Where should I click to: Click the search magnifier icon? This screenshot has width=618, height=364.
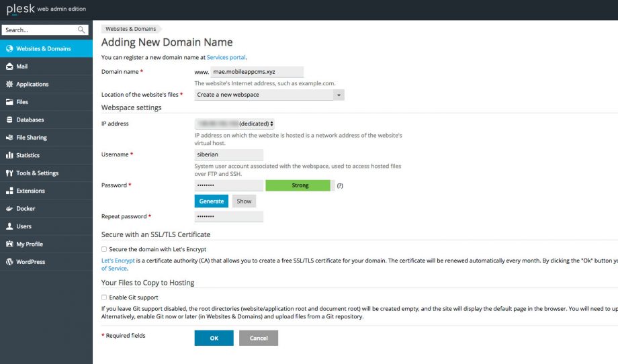point(81,30)
